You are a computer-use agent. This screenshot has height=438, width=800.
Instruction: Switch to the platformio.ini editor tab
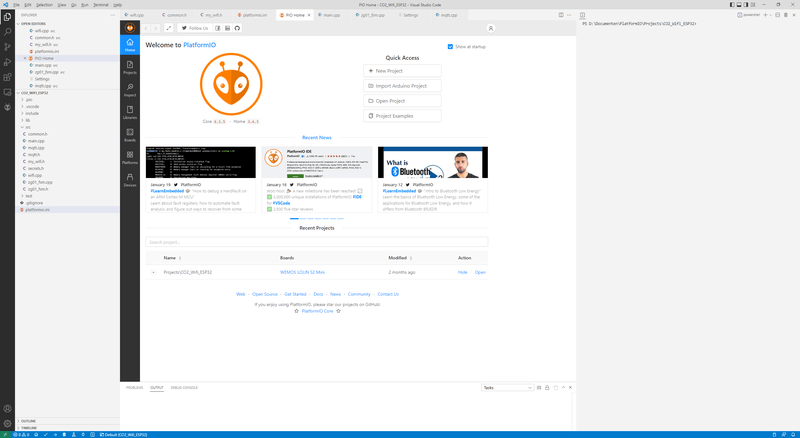click(255, 15)
